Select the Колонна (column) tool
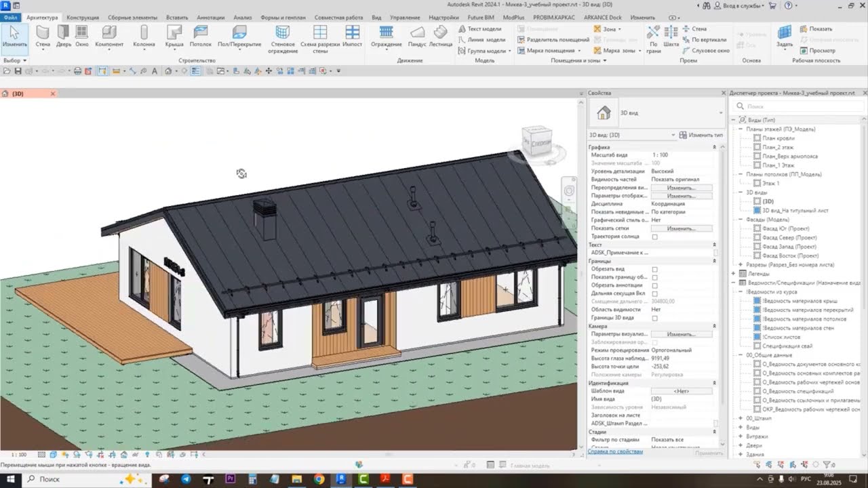This screenshot has width=868, height=488. coord(144,37)
